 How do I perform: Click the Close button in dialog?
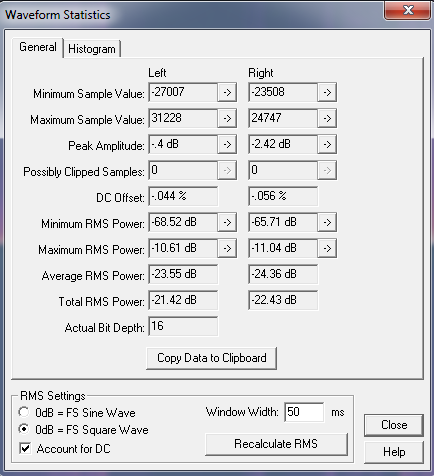click(394, 425)
